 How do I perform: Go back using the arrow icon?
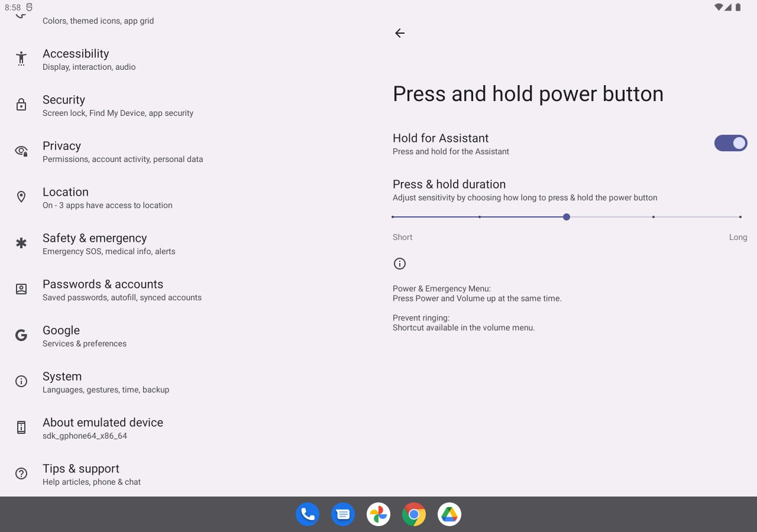tap(400, 33)
